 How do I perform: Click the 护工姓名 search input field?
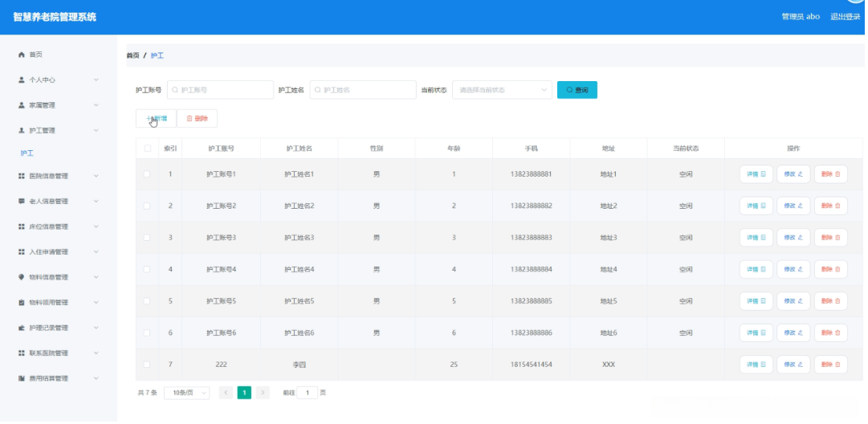tap(363, 90)
